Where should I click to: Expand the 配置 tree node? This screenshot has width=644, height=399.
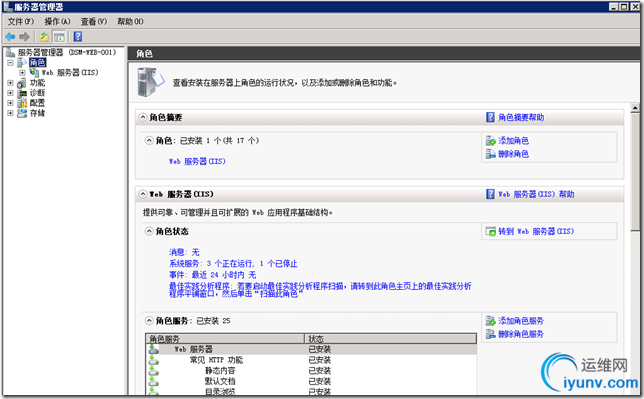10,103
